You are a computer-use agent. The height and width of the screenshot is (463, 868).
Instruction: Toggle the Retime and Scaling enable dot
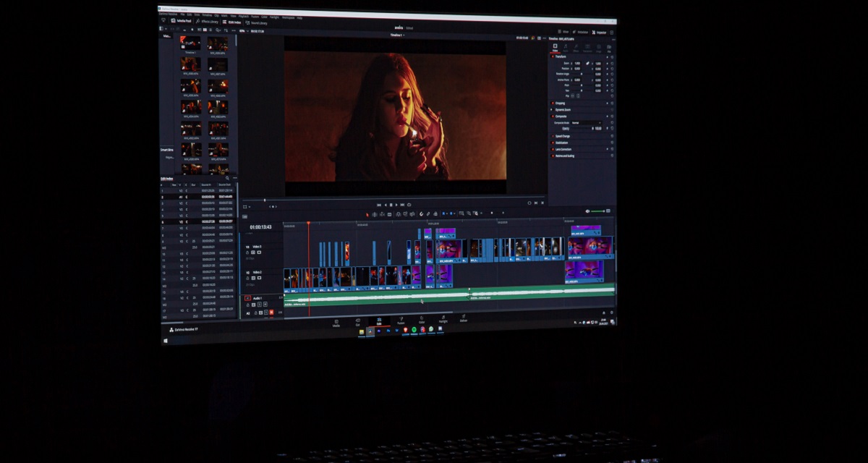pos(552,156)
